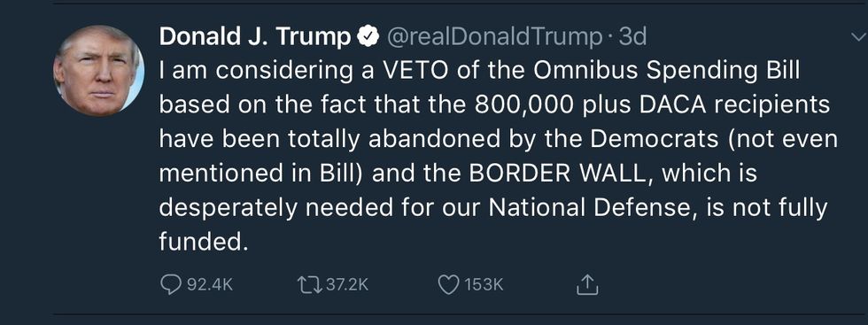Click the final word 'funded.' in tweet
The height and width of the screenshot is (325, 868).
click(201, 242)
